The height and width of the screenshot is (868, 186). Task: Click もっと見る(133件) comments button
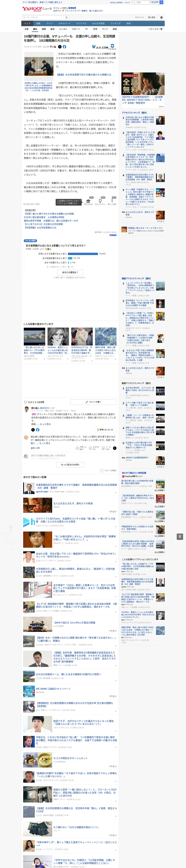pos(70,464)
